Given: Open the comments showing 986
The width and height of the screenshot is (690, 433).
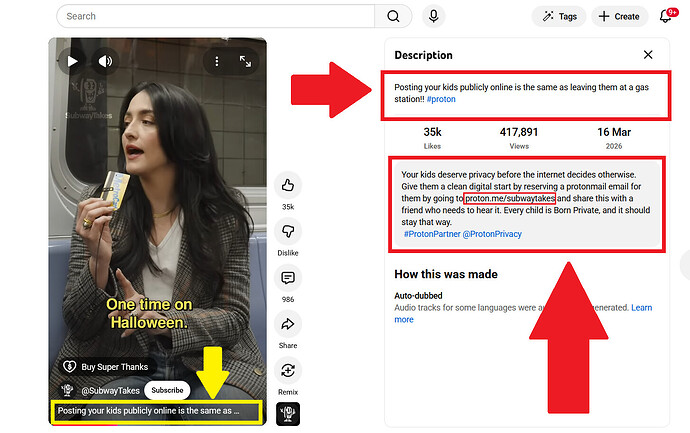Looking at the screenshot, I should tap(288, 278).
